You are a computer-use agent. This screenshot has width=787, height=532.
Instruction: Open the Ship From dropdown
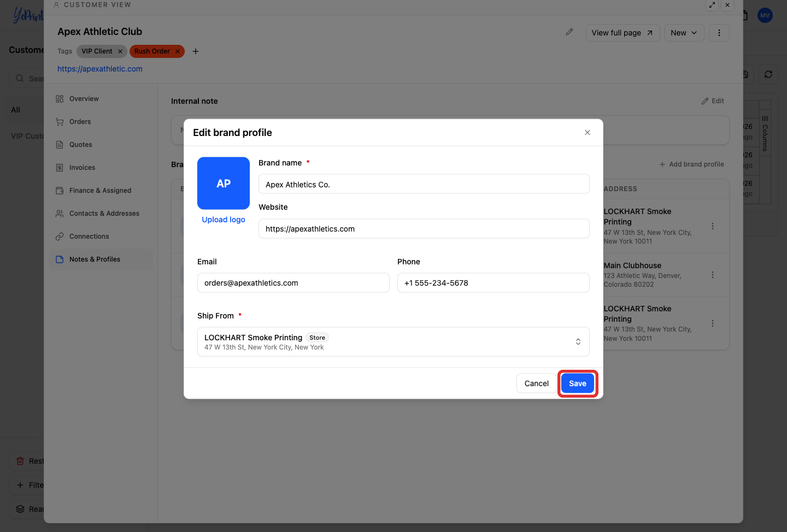coord(393,342)
